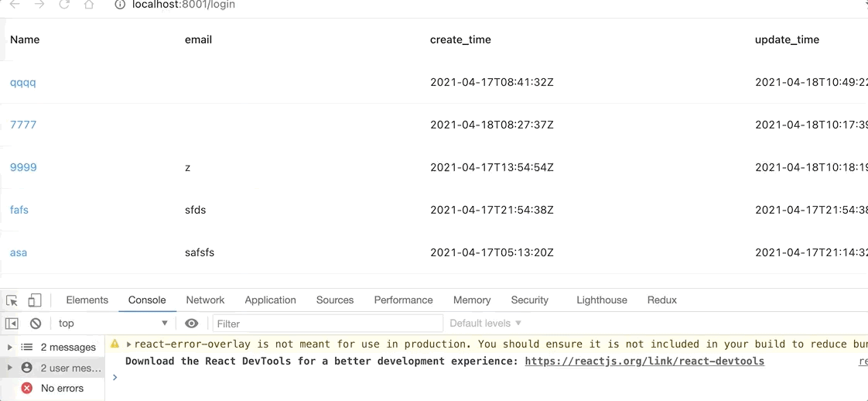Image resolution: width=868 pixels, height=401 pixels.
Task: Toggle the live expression eye icon
Action: [x=192, y=324]
